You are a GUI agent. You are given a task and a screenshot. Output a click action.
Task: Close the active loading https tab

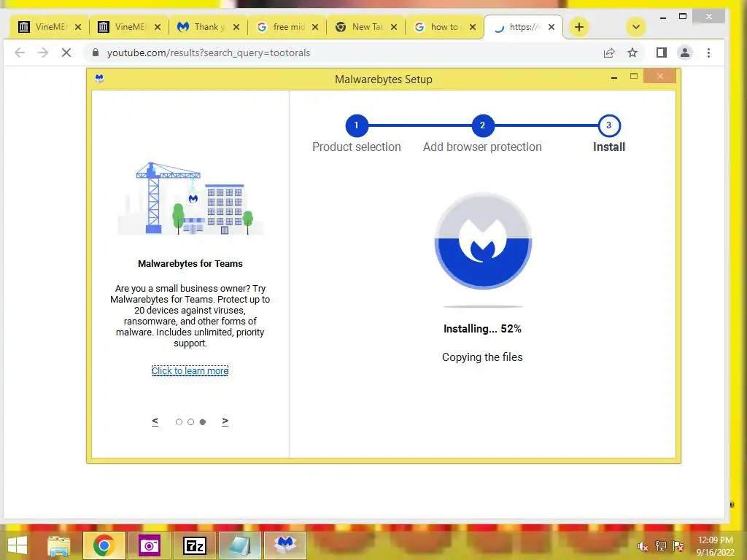tap(551, 27)
